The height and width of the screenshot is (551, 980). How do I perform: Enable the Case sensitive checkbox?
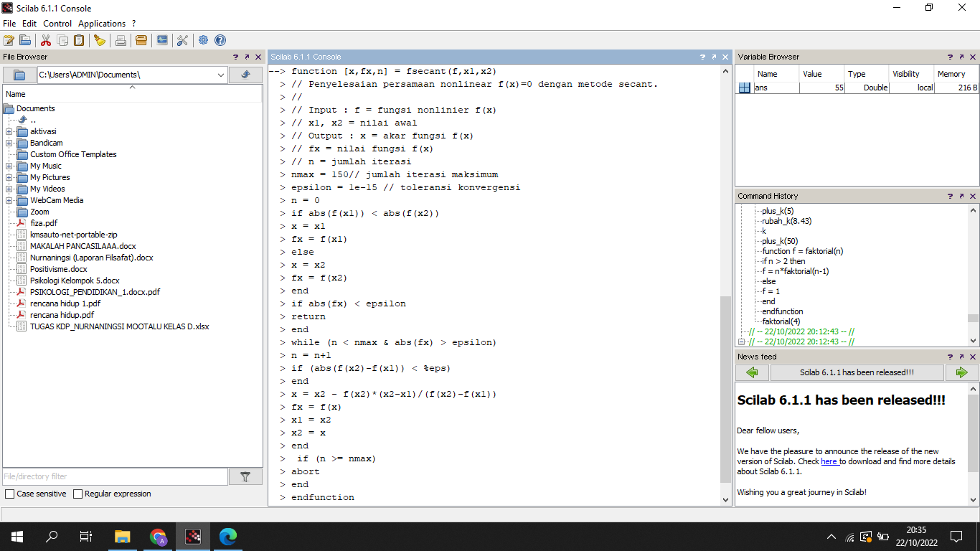coord(9,494)
